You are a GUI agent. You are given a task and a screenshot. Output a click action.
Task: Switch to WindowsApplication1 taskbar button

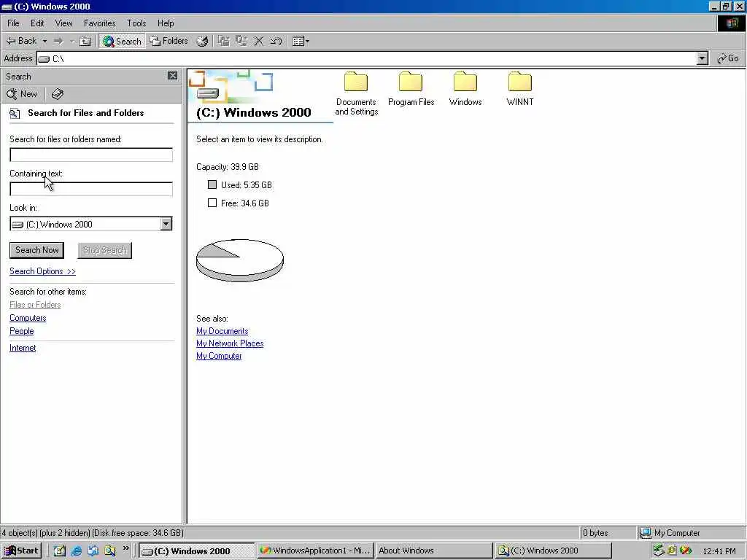[x=315, y=551]
